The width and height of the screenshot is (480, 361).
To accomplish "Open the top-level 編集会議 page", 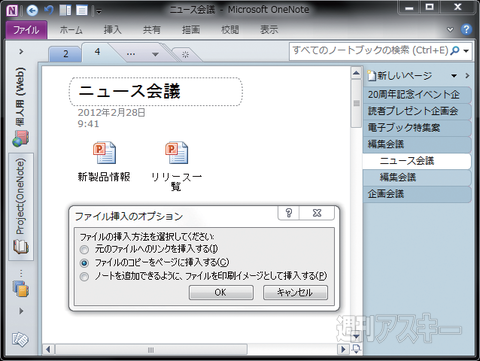I will click(x=417, y=144).
